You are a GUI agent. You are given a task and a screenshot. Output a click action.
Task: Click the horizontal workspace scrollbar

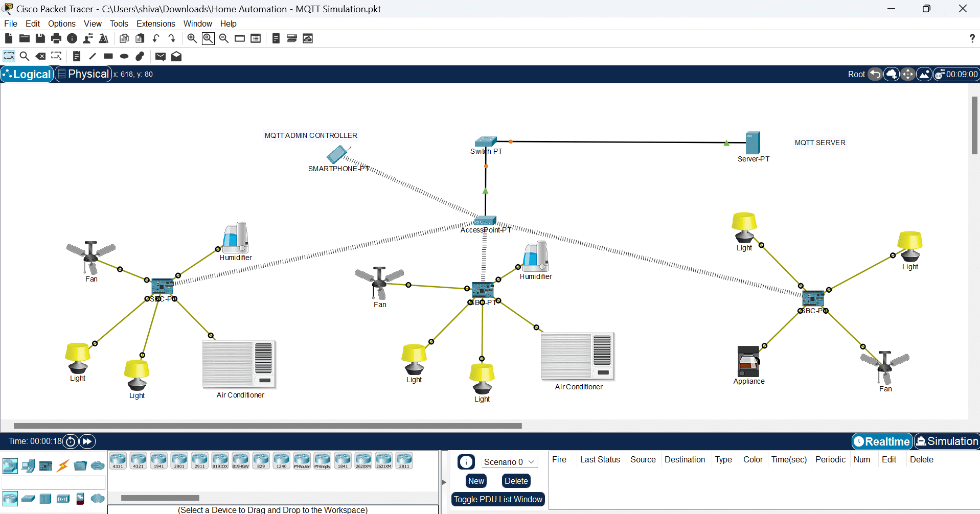click(267, 426)
